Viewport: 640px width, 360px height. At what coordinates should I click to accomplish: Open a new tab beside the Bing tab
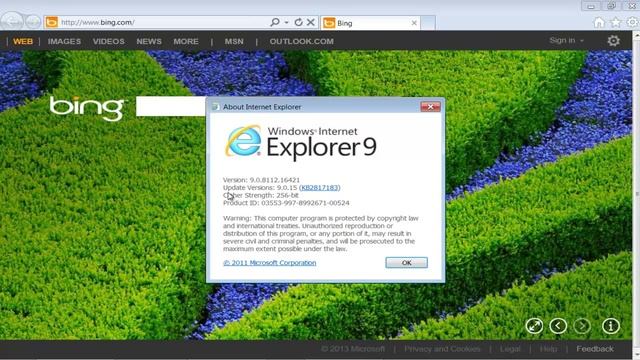(428, 23)
